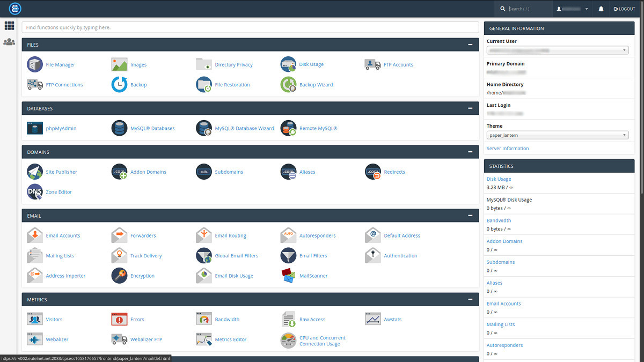Image resolution: width=644 pixels, height=362 pixels.
Task: Start the Backup Wizard icon
Action: (x=288, y=85)
